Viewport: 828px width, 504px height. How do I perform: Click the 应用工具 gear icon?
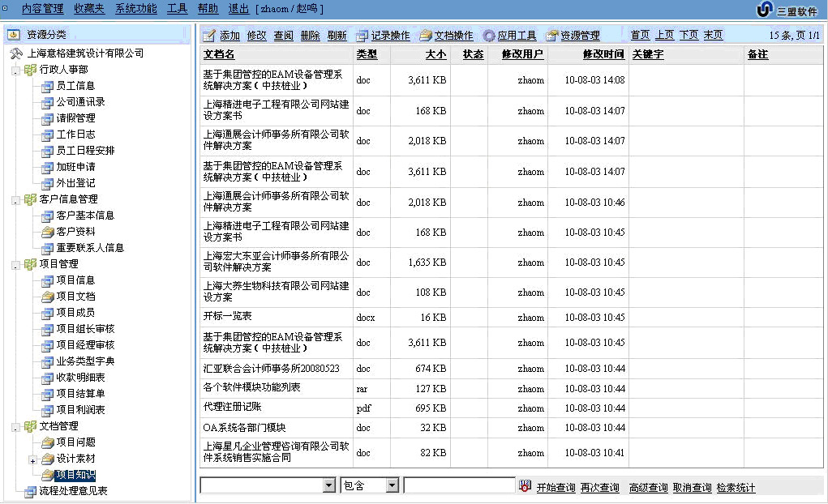pyautogui.click(x=489, y=36)
